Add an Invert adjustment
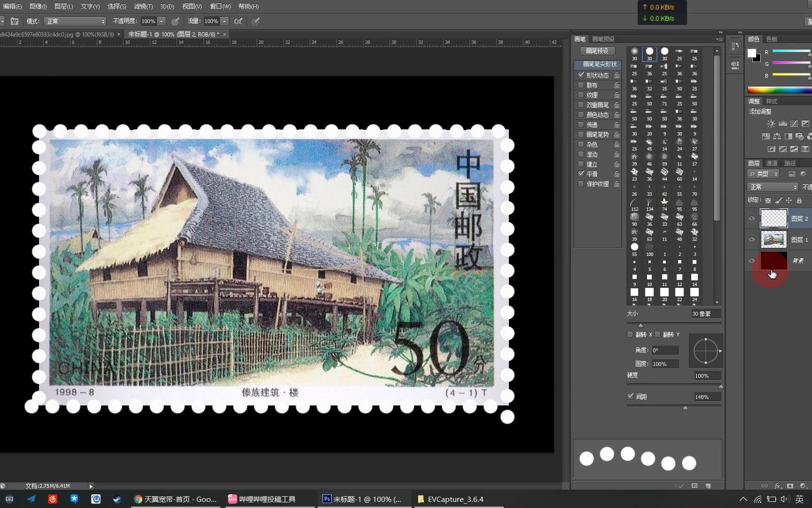Image resolution: width=812 pixels, height=508 pixels. pos(771,149)
